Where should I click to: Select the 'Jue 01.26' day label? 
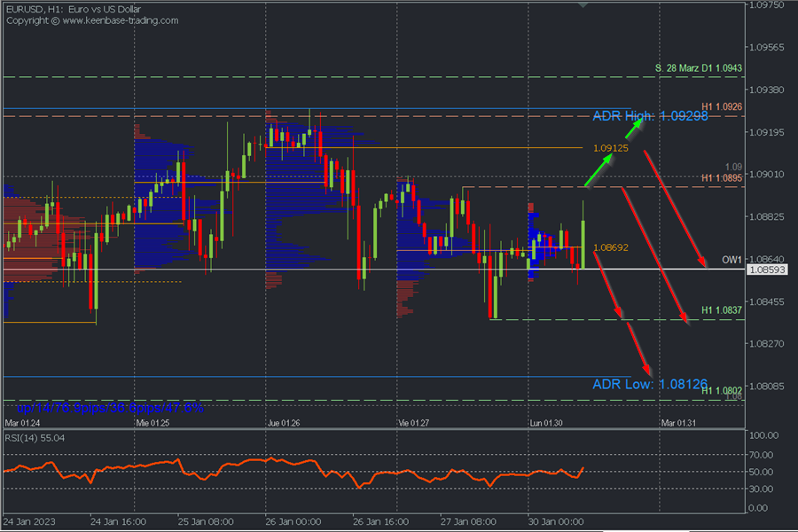284,423
